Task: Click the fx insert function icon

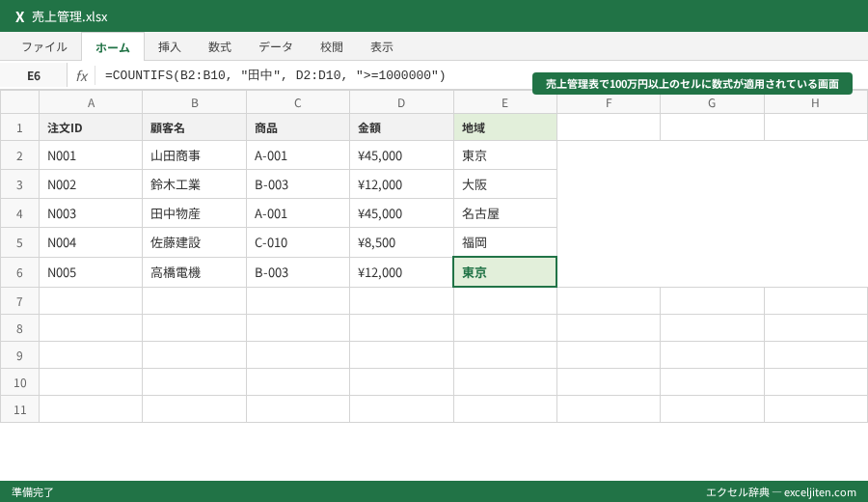Action: [82, 76]
